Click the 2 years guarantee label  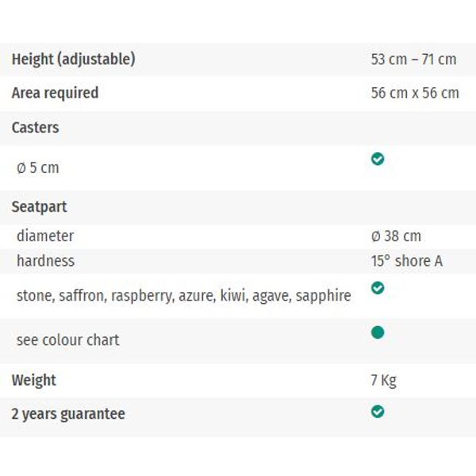(x=68, y=414)
